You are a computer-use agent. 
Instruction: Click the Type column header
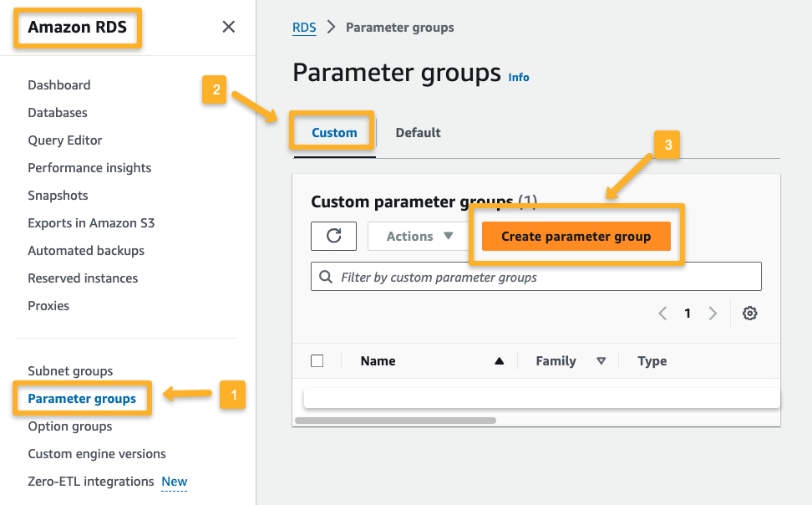(x=652, y=361)
